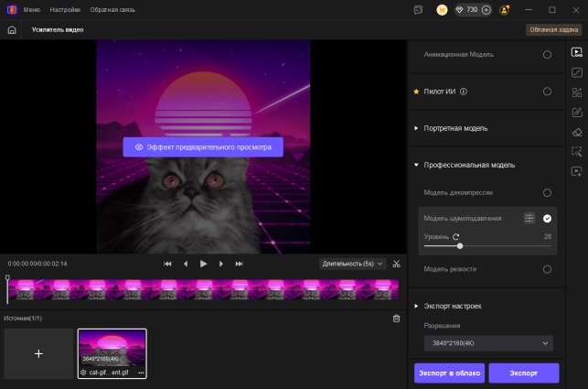This screenshot has width=588, height=389.
Task: Add credits with plus icon
Action: (x=486, y=10)
